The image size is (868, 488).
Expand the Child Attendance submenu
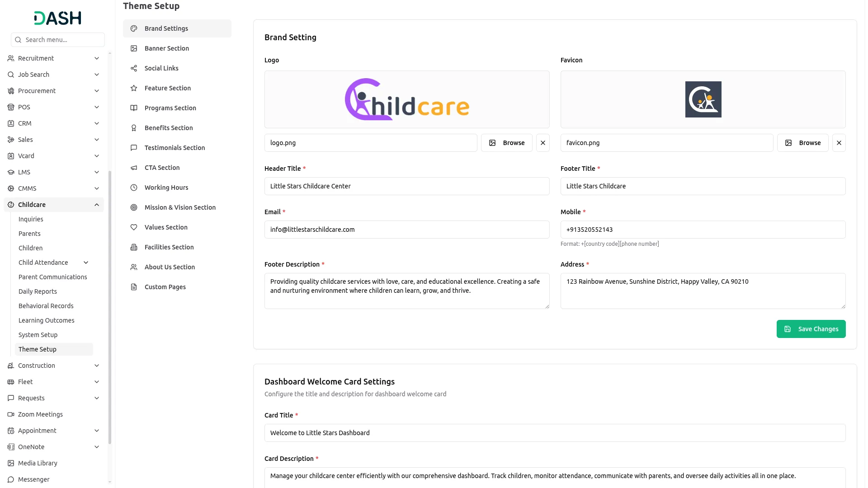tap(86, 262)
